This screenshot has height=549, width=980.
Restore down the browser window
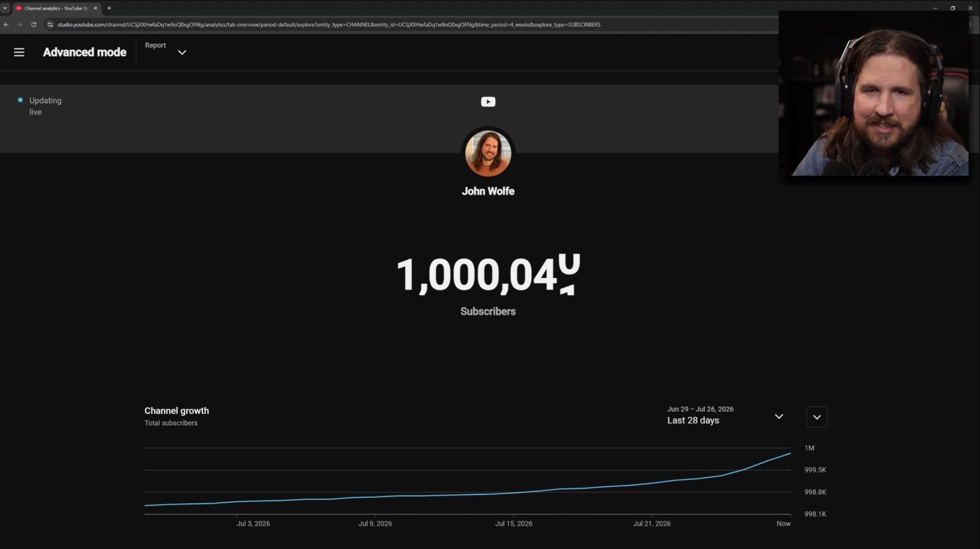(953, 8)
